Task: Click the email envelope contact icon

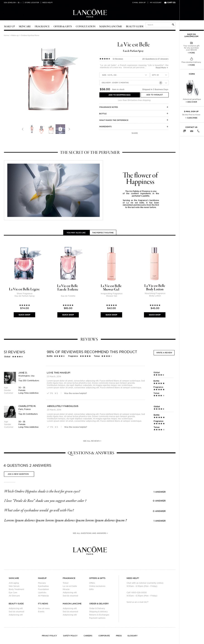Action: point(192,131)
